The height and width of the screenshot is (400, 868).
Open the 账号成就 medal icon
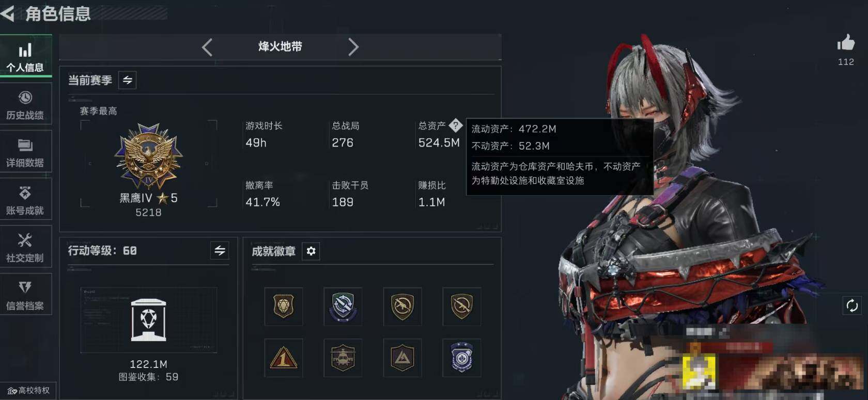pos(25,193)
